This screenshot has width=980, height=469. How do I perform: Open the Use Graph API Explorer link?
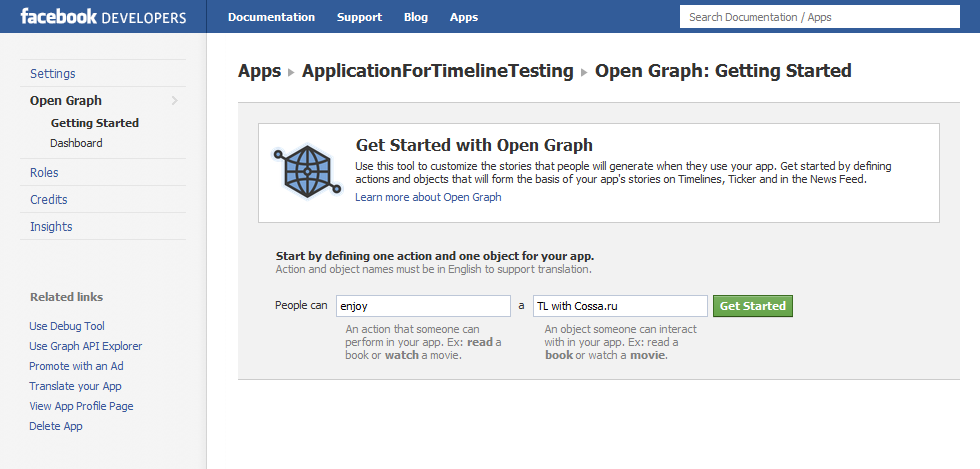tap(86, 346)
